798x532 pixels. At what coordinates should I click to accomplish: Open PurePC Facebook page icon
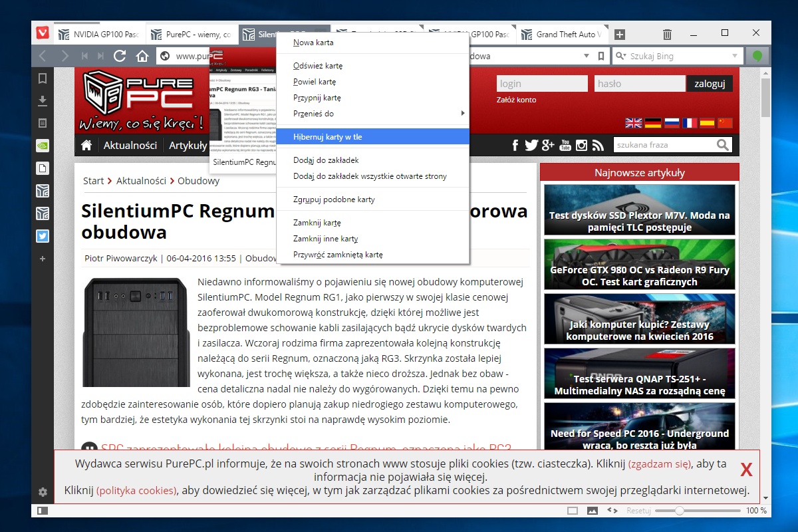pyautogui.click(x=515, y=145)
